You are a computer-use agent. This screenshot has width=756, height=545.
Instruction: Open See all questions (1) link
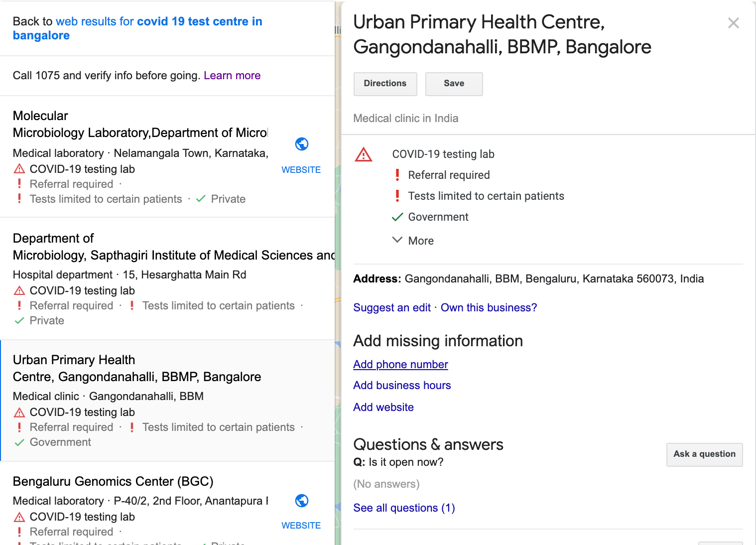pos(404,508)
